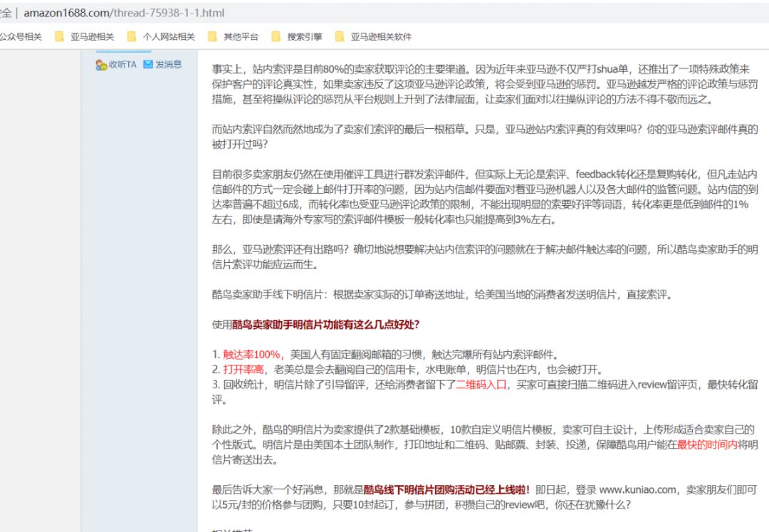Open the 其他平台 bookmark menu label
The width and height of the screenshot is (769, 532).
click(241, 37)
